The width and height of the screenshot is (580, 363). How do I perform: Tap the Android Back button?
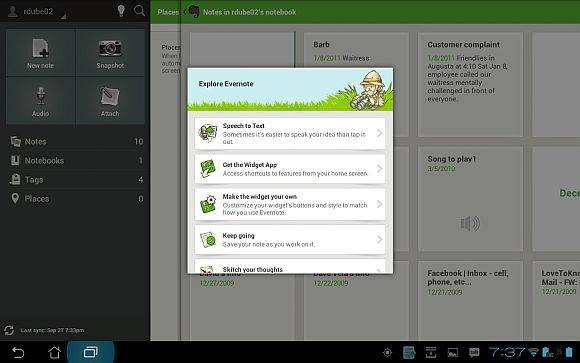(x=18, y=352)
